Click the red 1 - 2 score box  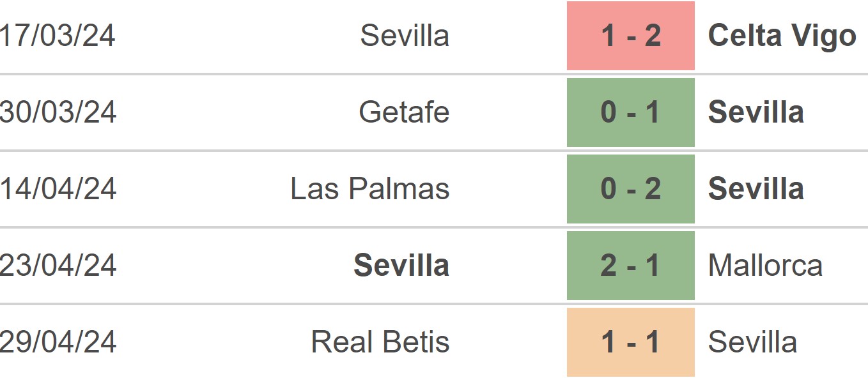pos(630,36)
